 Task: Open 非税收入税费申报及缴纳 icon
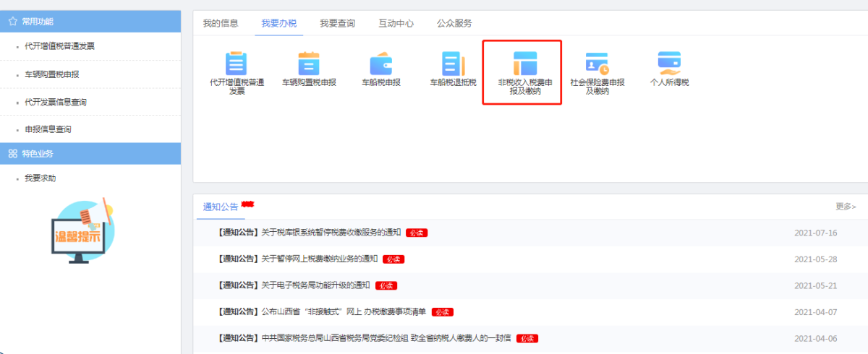coord(525,64)
